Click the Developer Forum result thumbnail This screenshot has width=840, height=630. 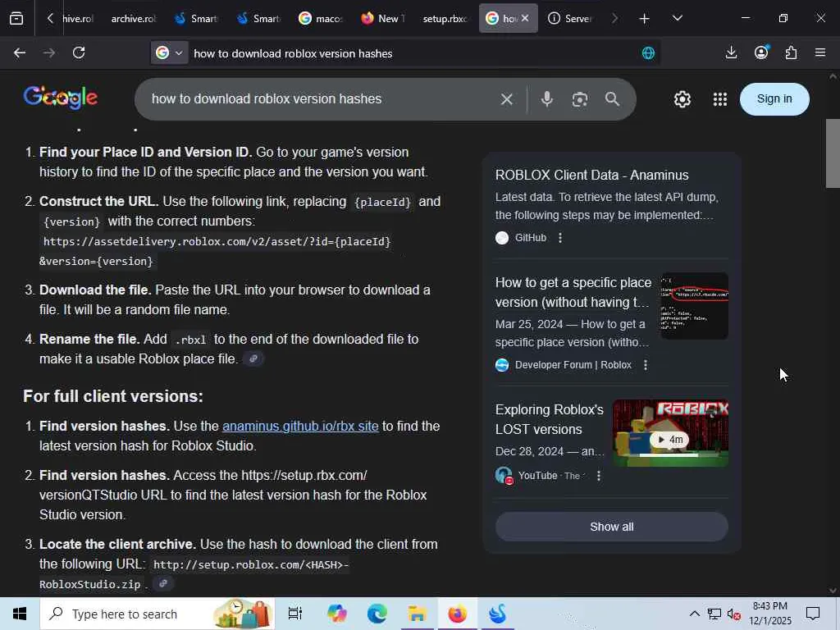pyautogui.click(x=694, y=306)
